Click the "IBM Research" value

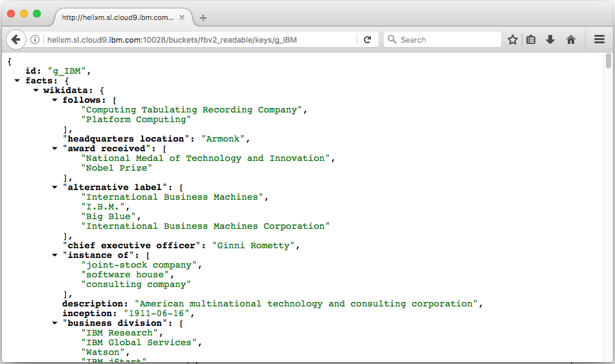[119, 333]
